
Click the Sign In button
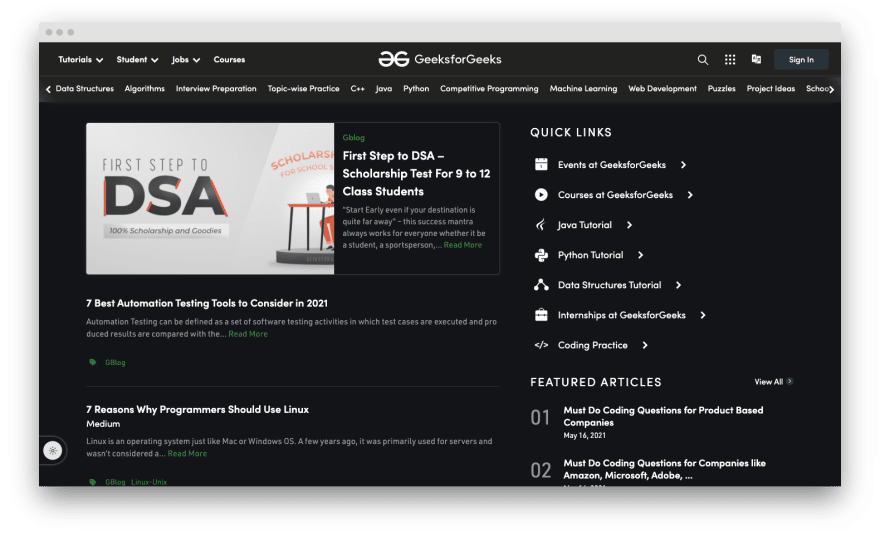pos(801,59)
